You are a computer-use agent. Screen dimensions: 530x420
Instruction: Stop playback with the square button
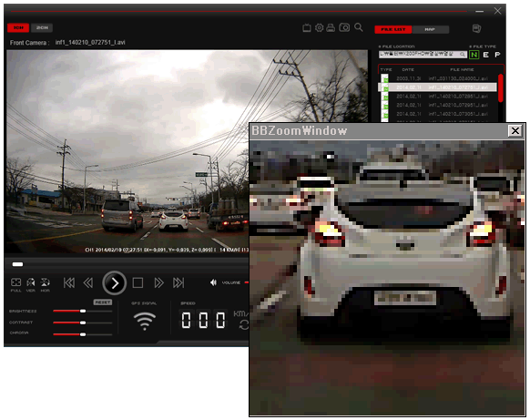[x=138, y=282]
